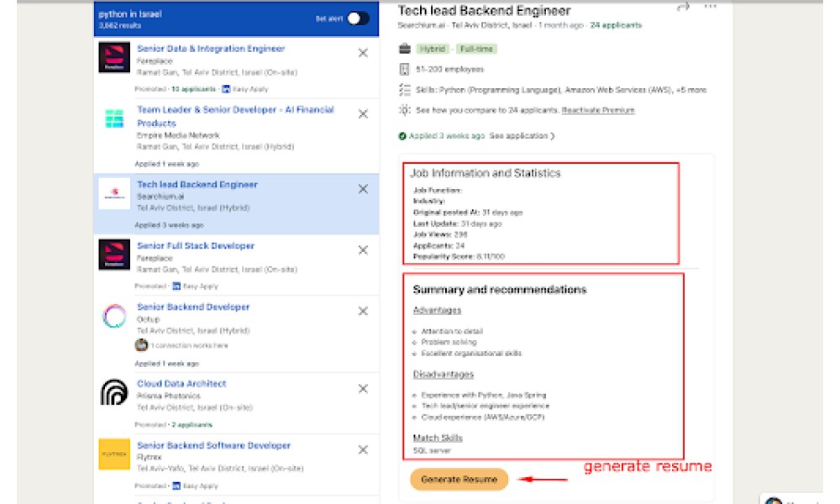
Task: Click the Cloud experience (AWS/Azure/GCP) item
Action: 483,417
